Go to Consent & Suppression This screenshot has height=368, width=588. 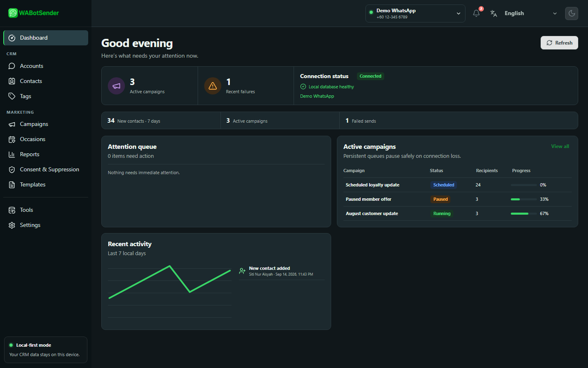(46, 169)
